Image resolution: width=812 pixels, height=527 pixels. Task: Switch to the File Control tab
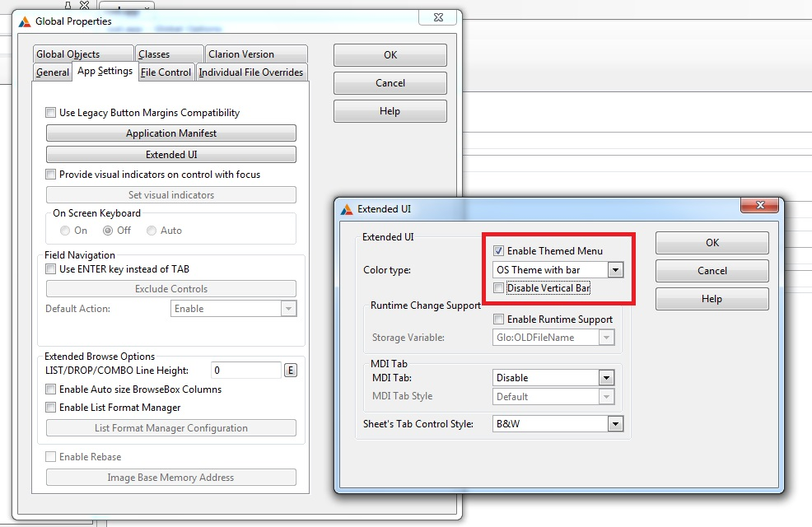pos(166,72)
